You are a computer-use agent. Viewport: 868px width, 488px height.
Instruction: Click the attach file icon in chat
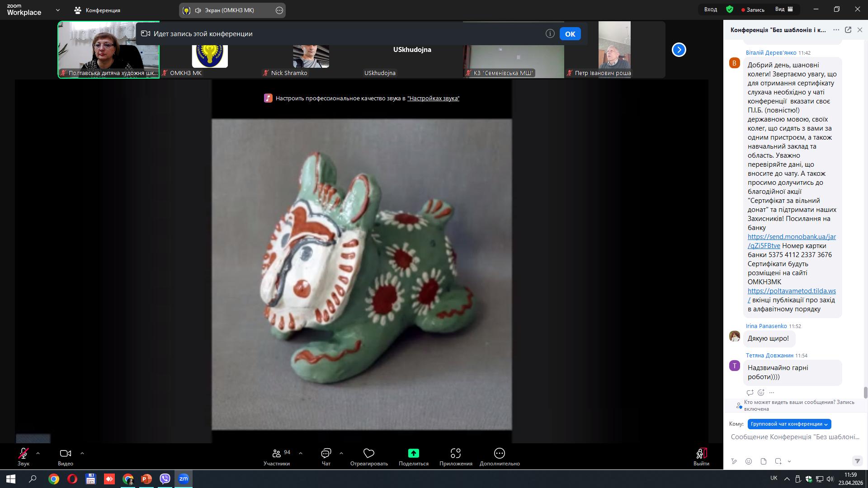tap(764, 461)
